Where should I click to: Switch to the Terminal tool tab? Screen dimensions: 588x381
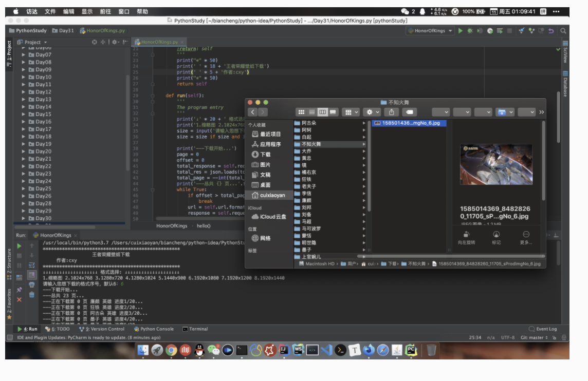pyautogui.click(x=195, y=329)
